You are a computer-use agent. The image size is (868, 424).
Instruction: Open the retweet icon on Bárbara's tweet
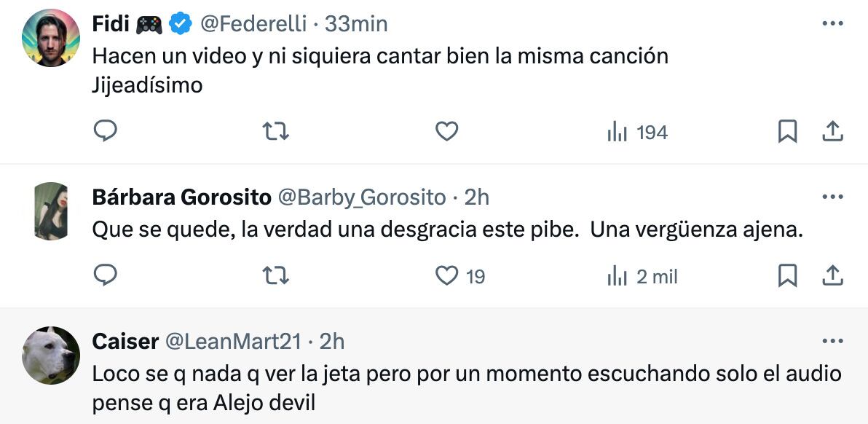[277, 275]
